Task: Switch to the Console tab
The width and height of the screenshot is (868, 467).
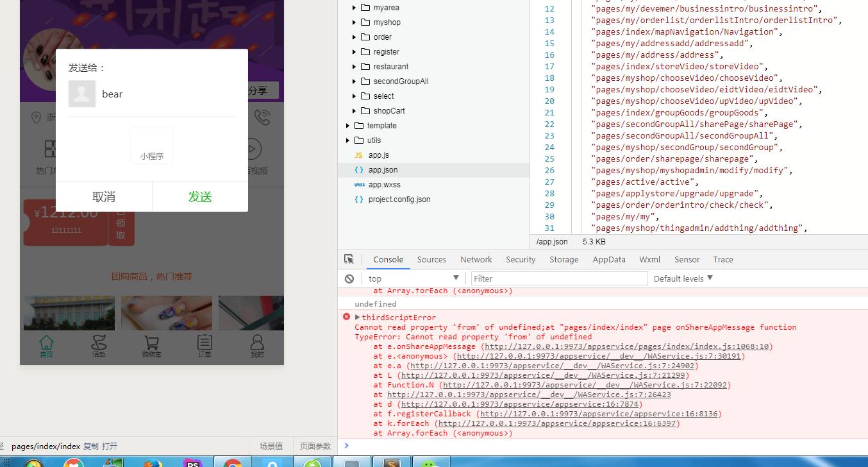Action: [388, 259]
